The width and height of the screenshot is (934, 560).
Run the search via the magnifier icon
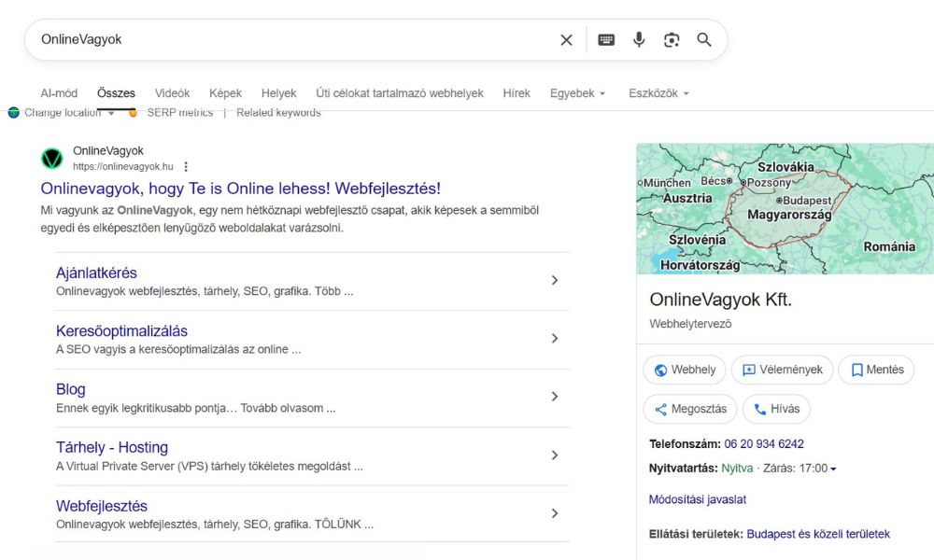pos(704,39)
